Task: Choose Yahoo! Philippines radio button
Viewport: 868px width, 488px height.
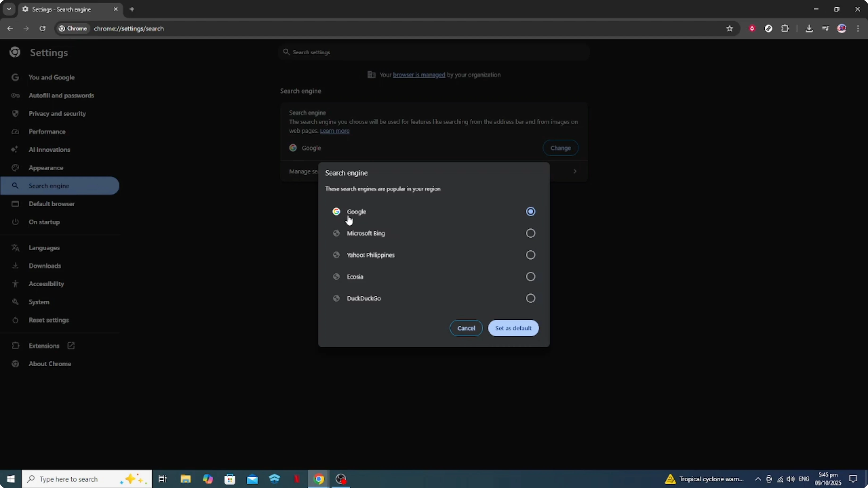Action: pyautogui.click(x=530, y=255)
